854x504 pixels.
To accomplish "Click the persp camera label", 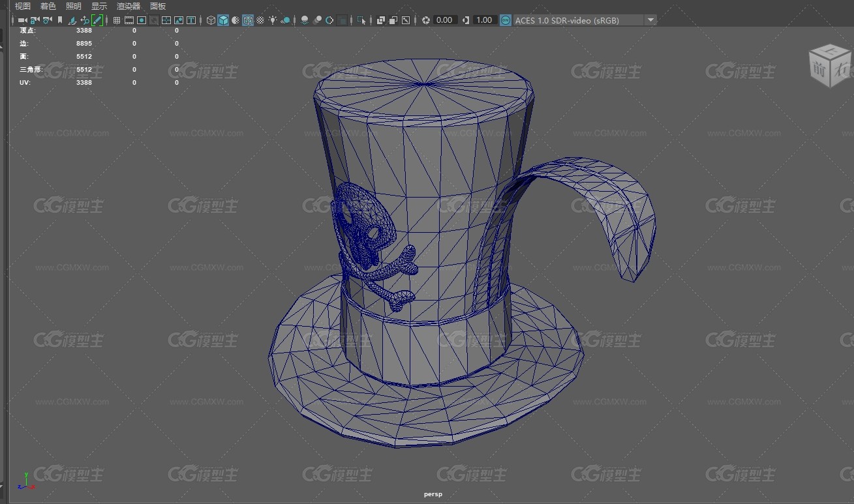I will (x=433, y=494).
